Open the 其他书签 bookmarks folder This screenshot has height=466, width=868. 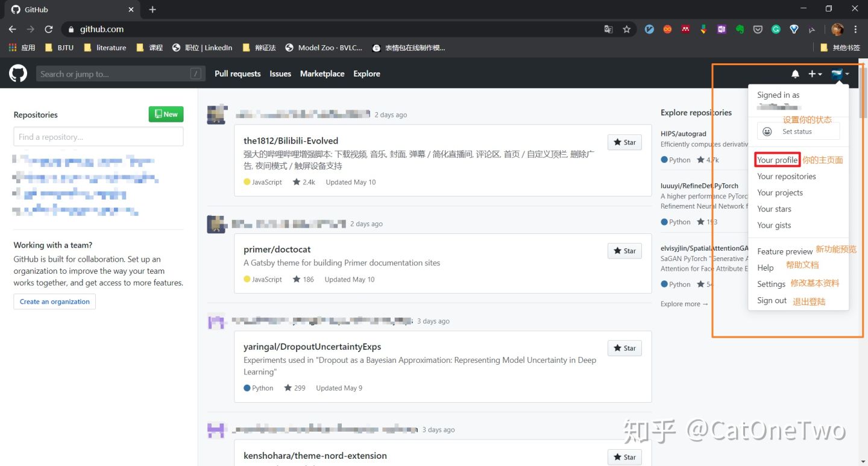(x=840, y=48)
